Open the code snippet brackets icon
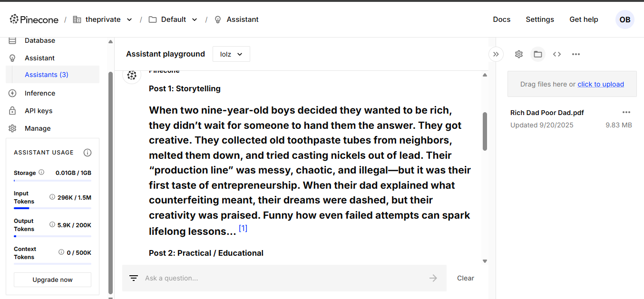Image resolution: width=644 pixels, height=299 pixels. click(x=557, y=54)
